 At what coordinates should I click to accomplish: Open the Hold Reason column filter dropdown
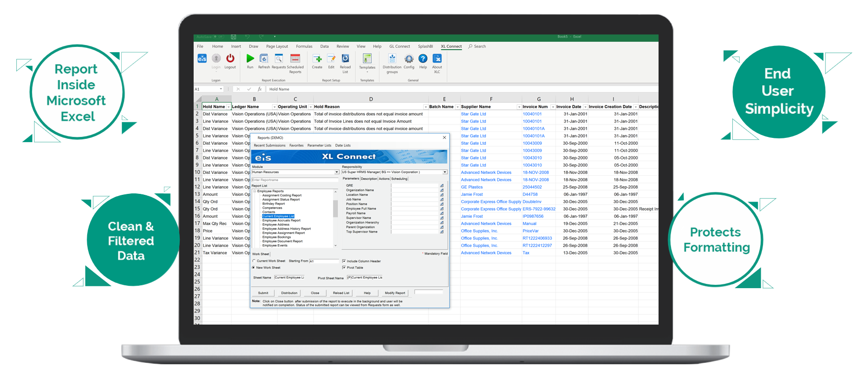[426, 107]
